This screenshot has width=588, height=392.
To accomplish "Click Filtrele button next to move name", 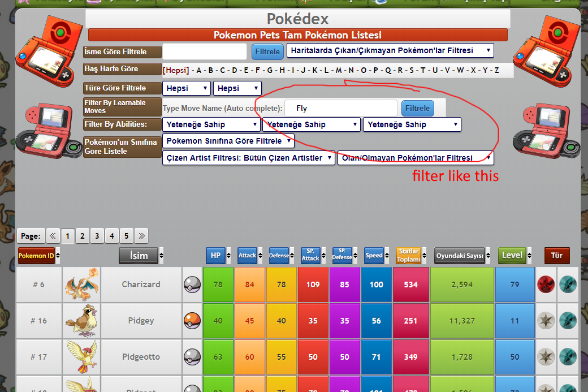I will click(x=417, y=108).
